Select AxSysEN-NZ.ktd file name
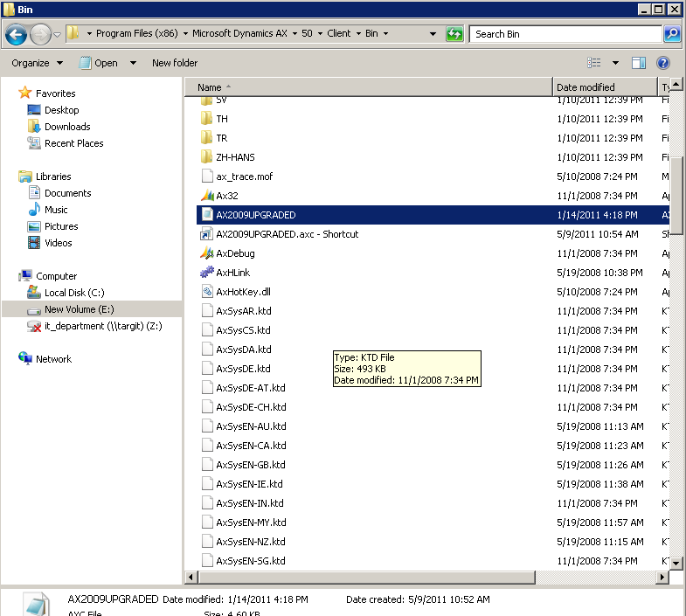Image resolution: width=686 pixels, height=616 pixels. 251,542
